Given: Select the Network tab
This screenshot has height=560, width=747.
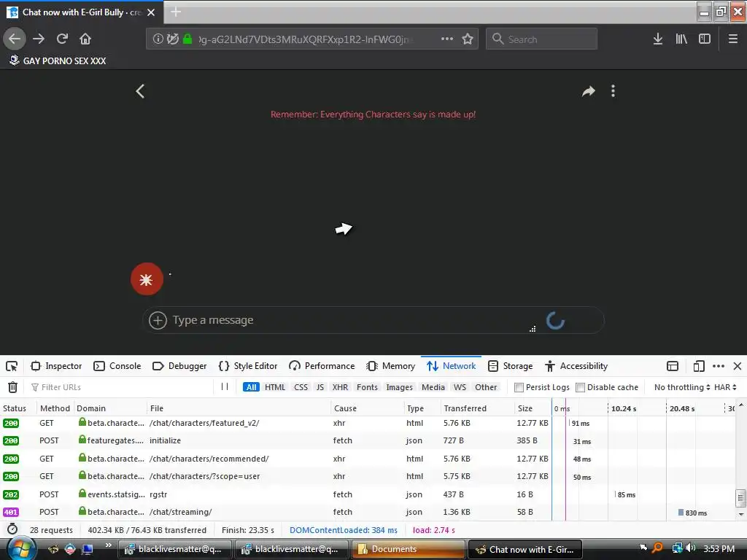Looking at the screenshot, I should pyautogui.click(x=451, y=366).
